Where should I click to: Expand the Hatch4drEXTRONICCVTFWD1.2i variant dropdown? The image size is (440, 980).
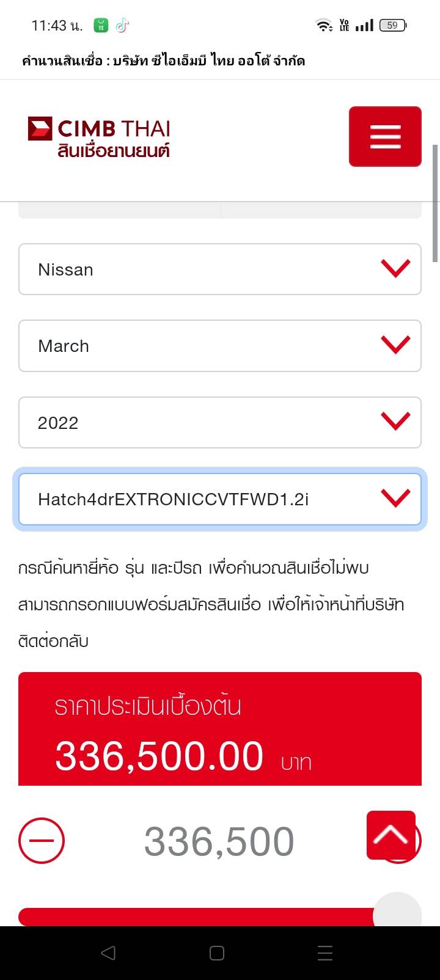pos(220,499)
